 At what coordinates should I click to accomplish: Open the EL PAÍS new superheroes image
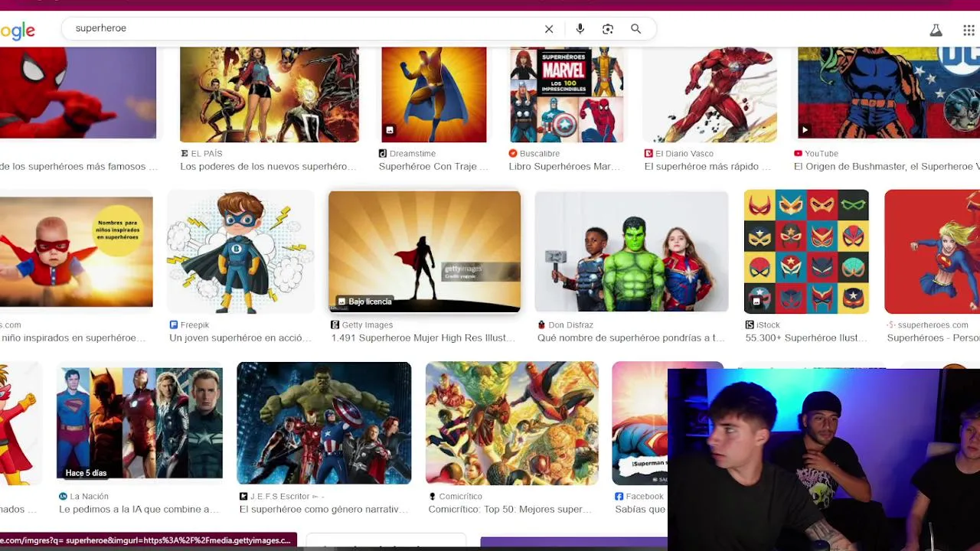tap(269, 94)
